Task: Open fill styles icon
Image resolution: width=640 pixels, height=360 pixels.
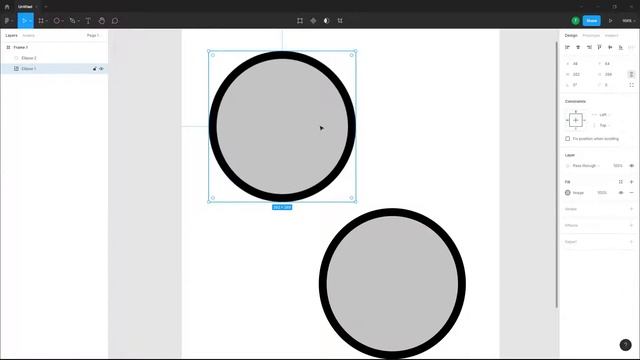Action: pyautogui.click(x=621, y=182)
